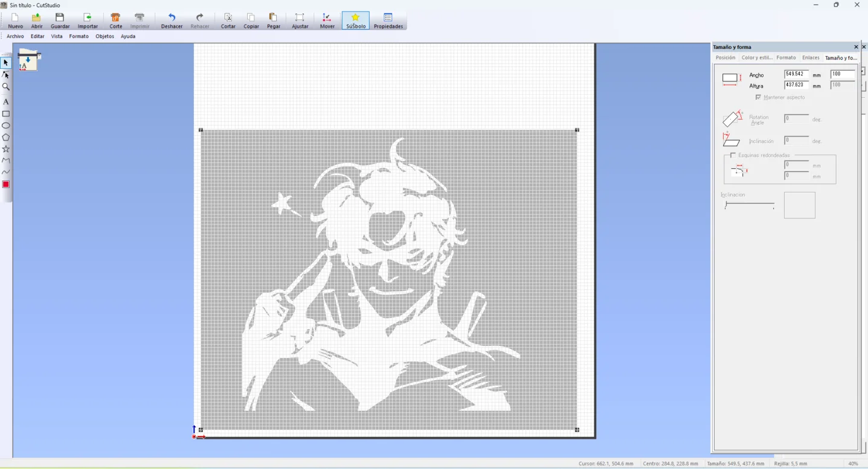The height and width of the screenshot is (469, 868).
Task: Open the red fill color swatch
Action: coord(6,184)
